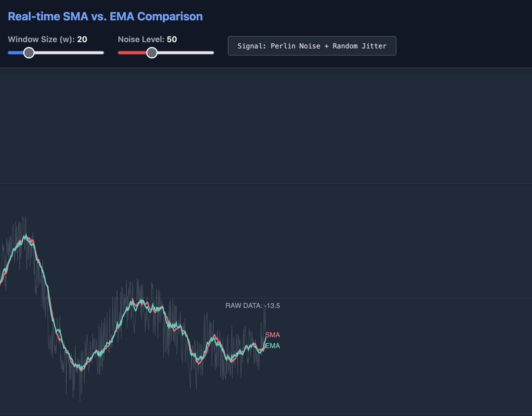
Task: Click the lowest trough of the smoothed lines
Action: click(81, 370)
